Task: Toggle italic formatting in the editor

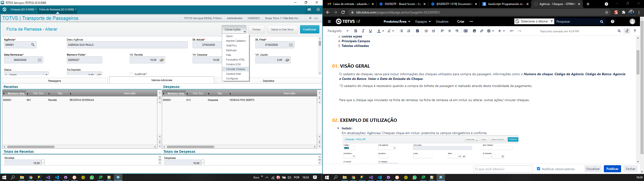Action: (x=363, y=31)
